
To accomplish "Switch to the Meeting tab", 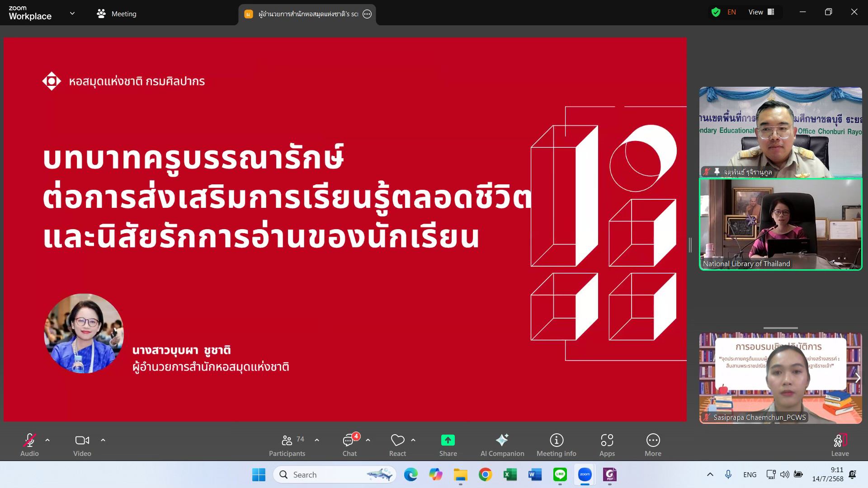I will click(x=117, y=14).
